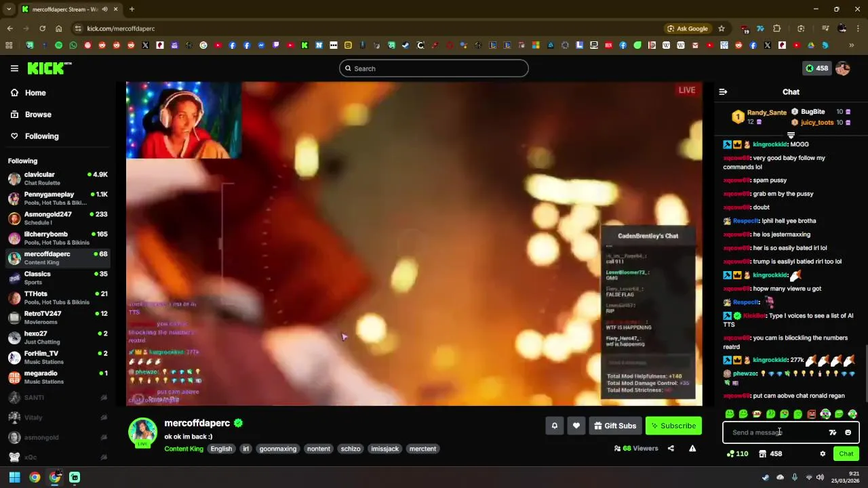Reload the page in Chrome
This screenshot has width=868, height=488.
(x=43, y=28)
